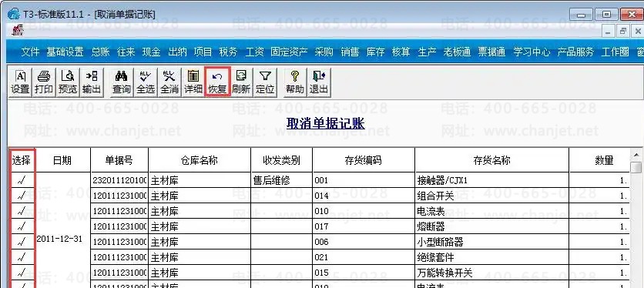Open the 基础设置 menu
This screenshot has width=644, height=288.
point(65,52)
